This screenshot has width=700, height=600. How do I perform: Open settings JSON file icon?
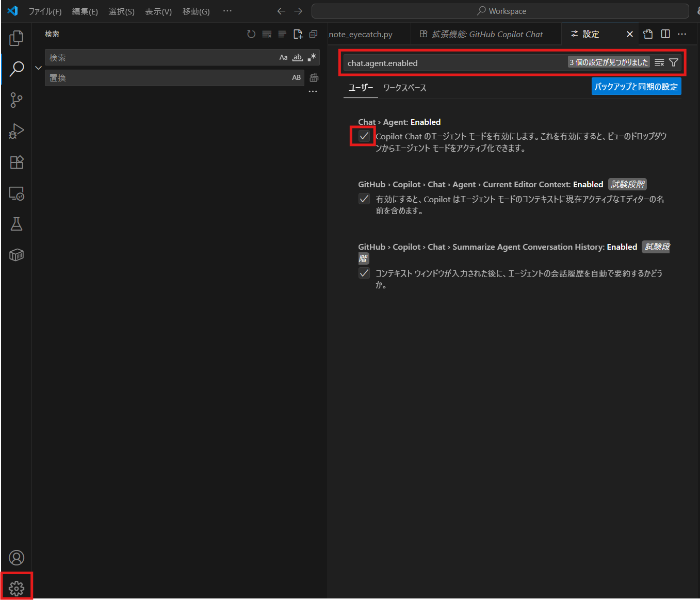[648, 34]
